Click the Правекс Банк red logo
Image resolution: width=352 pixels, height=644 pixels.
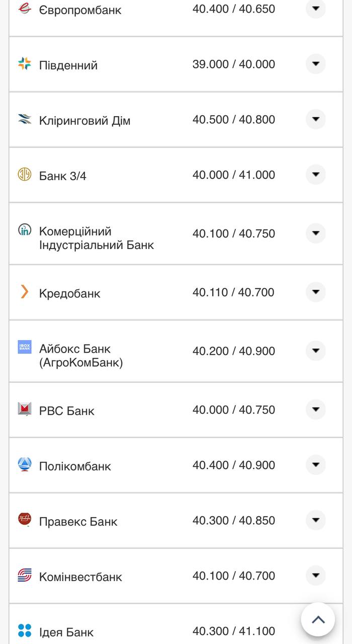25,519
